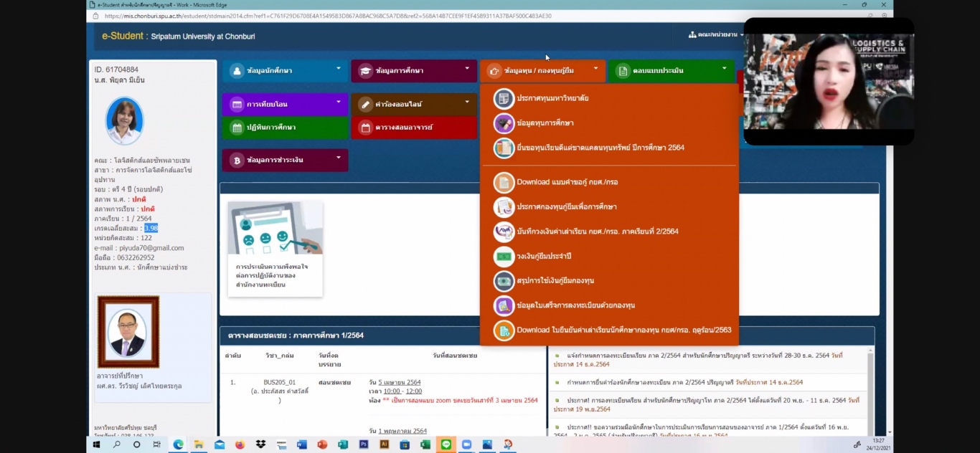Click the Microsoft Edge taskbar icon
The image size is (980, 453).
click(x=178, y=444)
